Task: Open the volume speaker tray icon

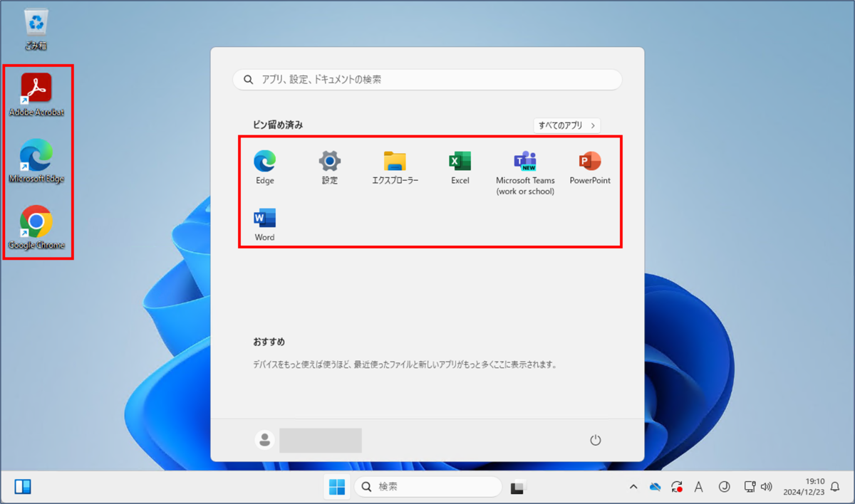Action: [767, 487]
